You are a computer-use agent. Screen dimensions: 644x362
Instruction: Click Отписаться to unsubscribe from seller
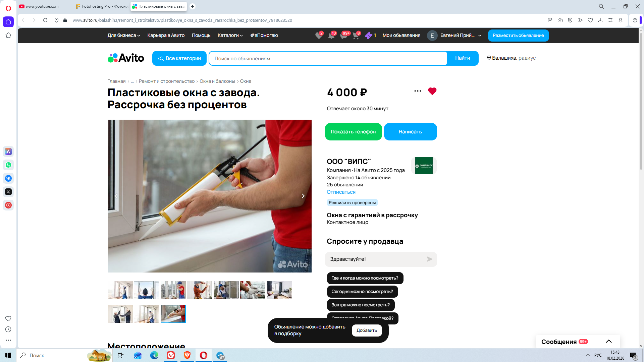point(341,192)
